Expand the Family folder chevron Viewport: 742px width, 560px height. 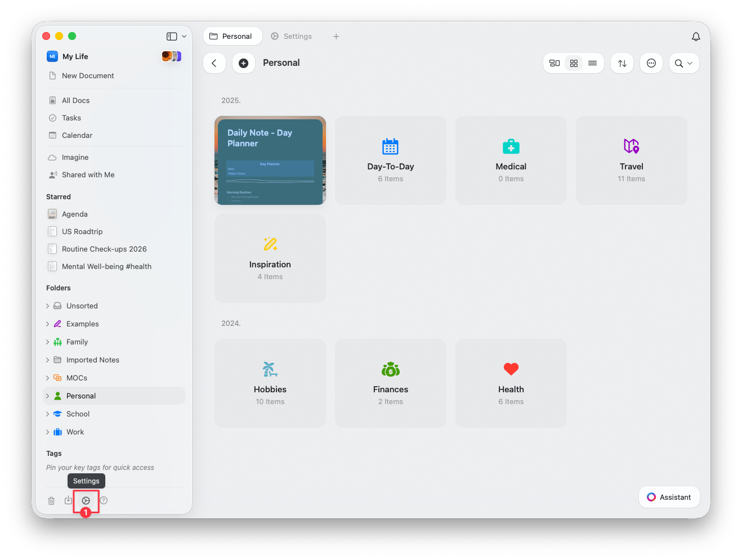pos(47,342)
